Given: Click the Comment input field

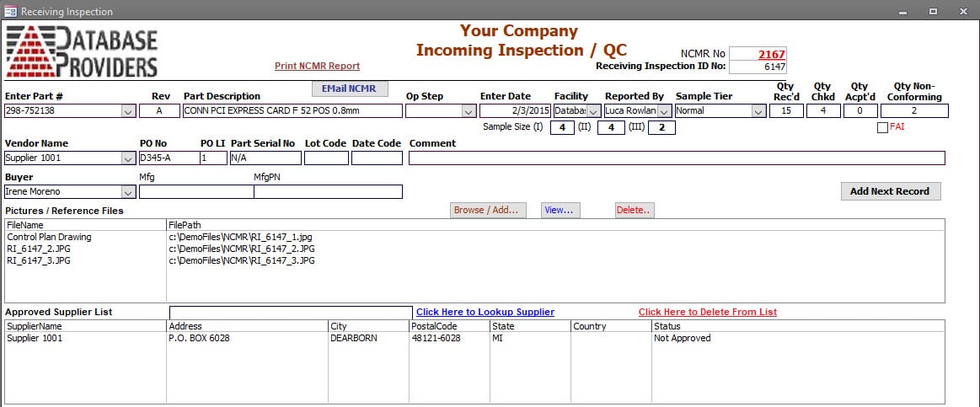Looking at the screenshot, I should tap(677, 158).
